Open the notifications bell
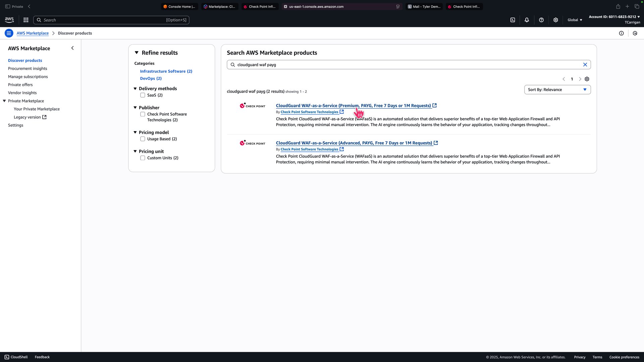This screenshot has height=362, width=644. 527,20
